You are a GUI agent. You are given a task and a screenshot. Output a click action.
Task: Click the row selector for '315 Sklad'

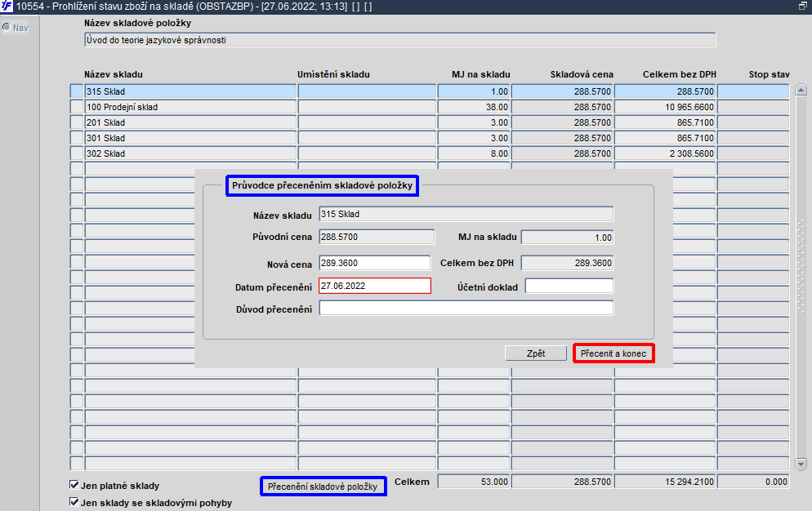(77, 91)
